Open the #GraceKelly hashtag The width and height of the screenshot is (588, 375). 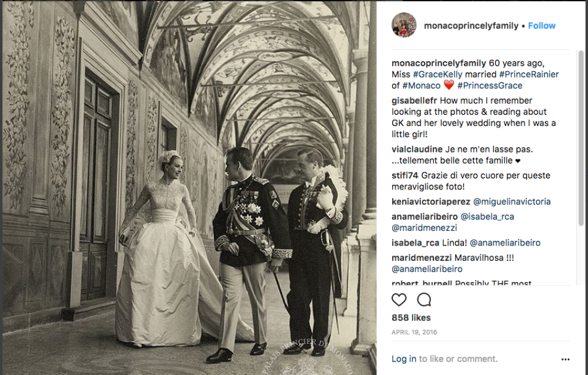pos(437,74)
